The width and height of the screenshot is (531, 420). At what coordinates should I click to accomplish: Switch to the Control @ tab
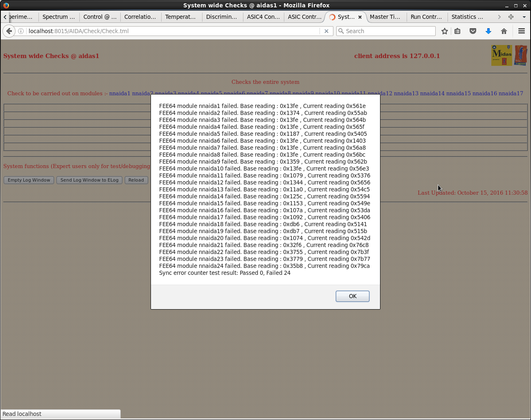point(100,17)
